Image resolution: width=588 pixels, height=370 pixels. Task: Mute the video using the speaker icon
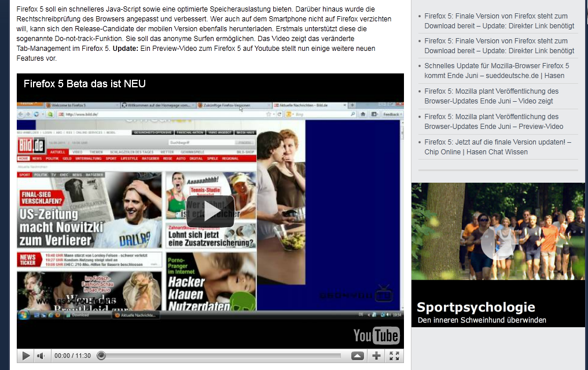[41, 356]
